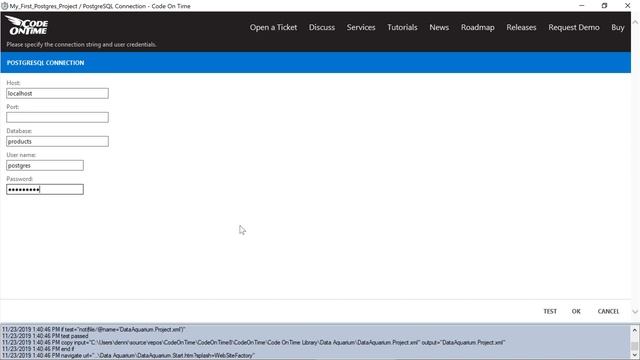
Task: Open the Request Demo menu item
Action: [x=573, y=27]
